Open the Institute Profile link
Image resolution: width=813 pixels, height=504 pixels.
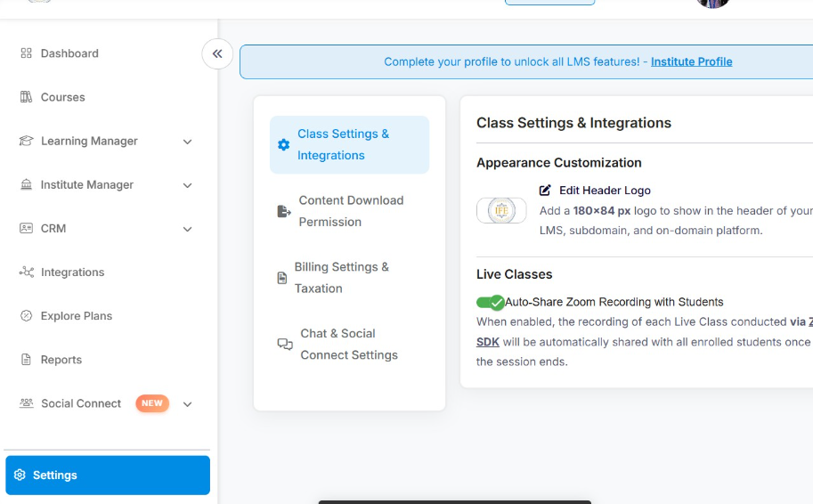tap(691, 62)
